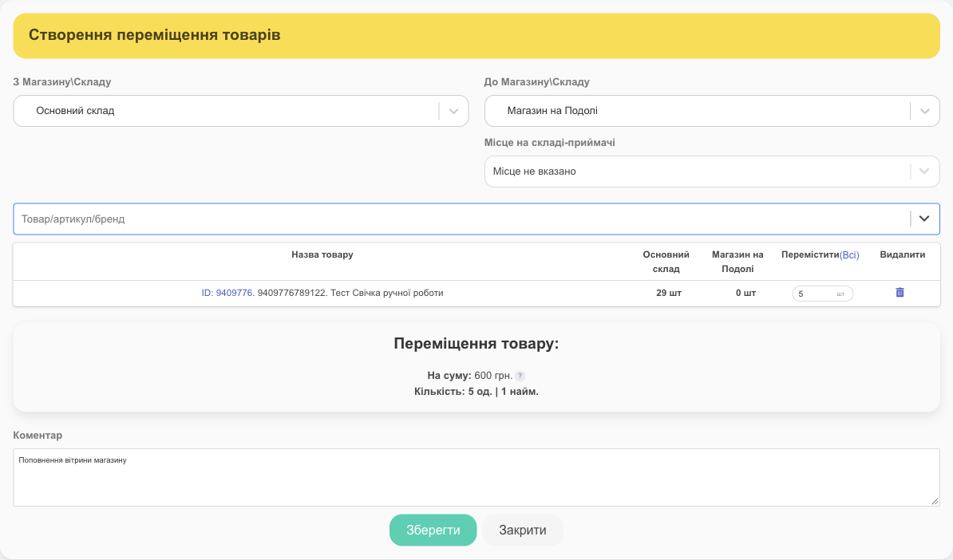Open the Місце на складі-приймачі selector
This screenshot has width=953, height=560.
coord(712,172)
